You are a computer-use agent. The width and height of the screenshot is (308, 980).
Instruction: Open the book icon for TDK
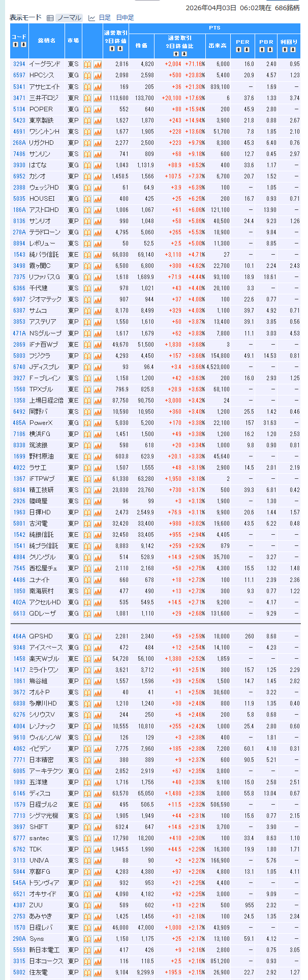(x=87, y=849)
